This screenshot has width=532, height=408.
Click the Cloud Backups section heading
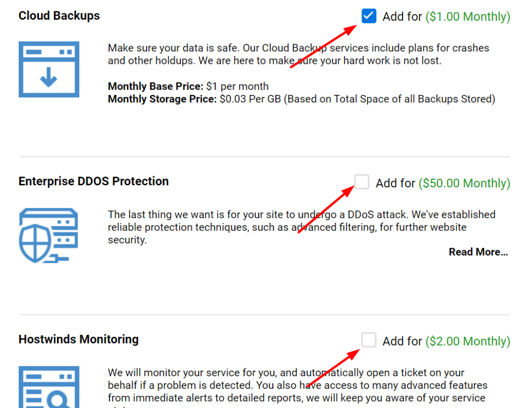[x=59, y=16]
